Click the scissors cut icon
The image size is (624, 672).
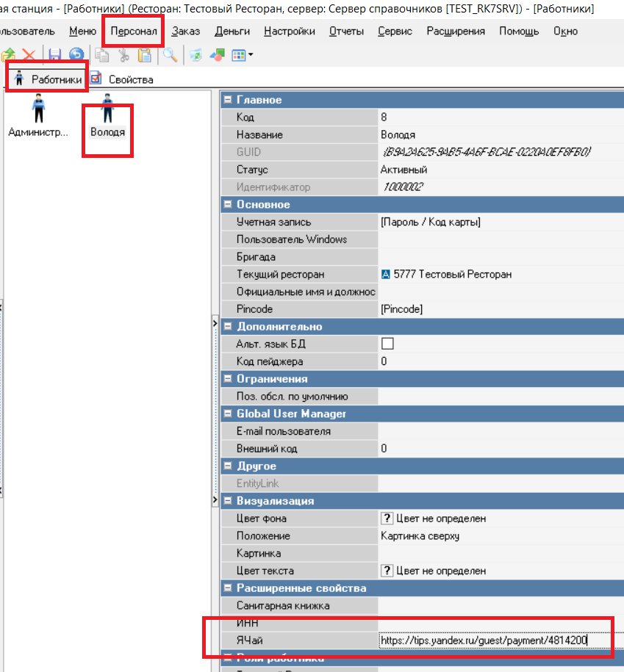[123, 55]
